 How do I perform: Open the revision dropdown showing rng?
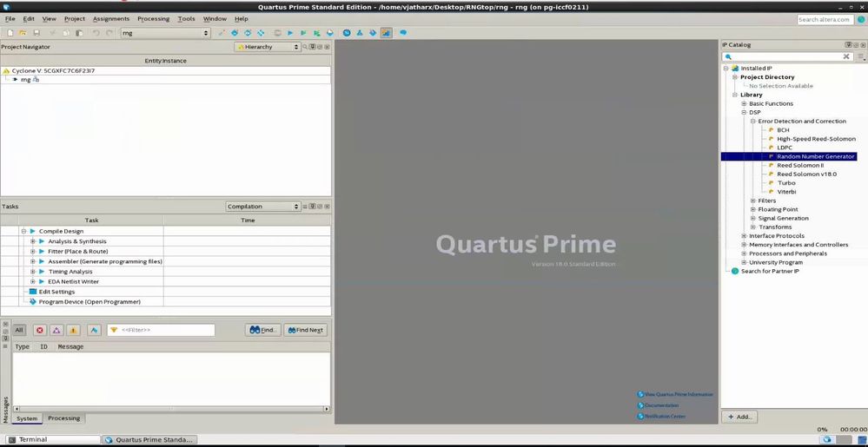point(165,33)
